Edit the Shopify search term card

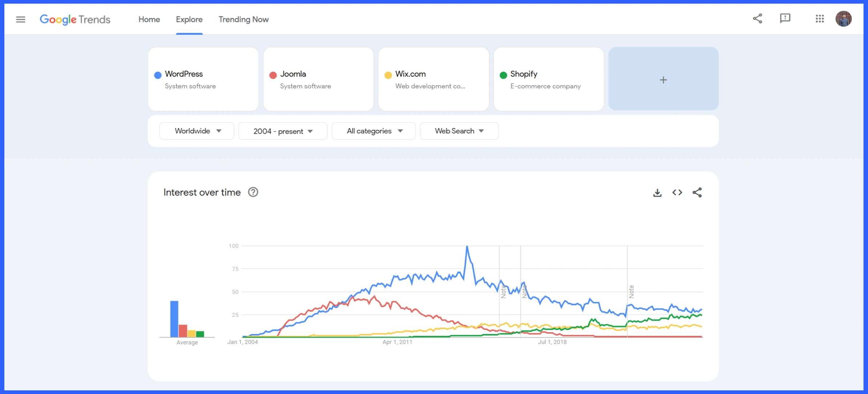[x=549, y=79]
